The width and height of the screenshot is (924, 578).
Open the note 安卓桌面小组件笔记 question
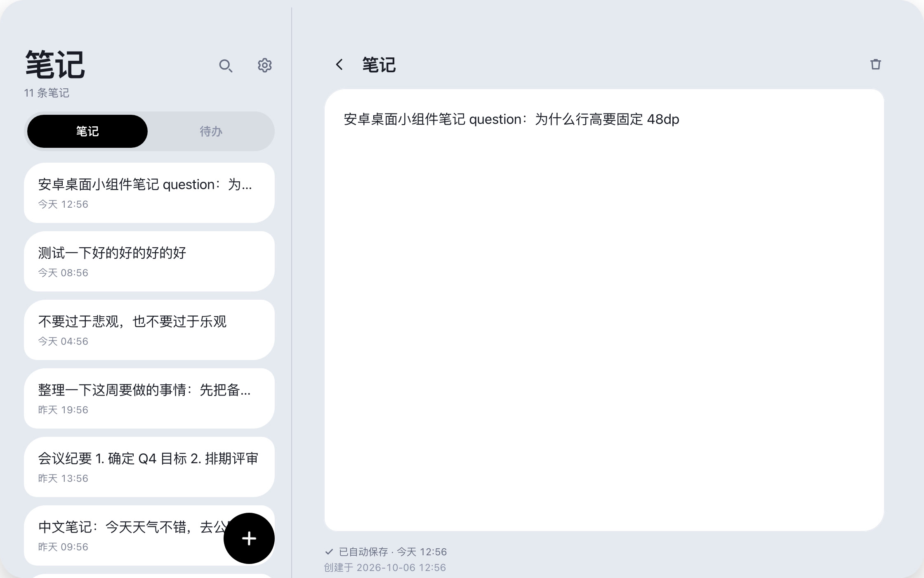tap(149, 193)
